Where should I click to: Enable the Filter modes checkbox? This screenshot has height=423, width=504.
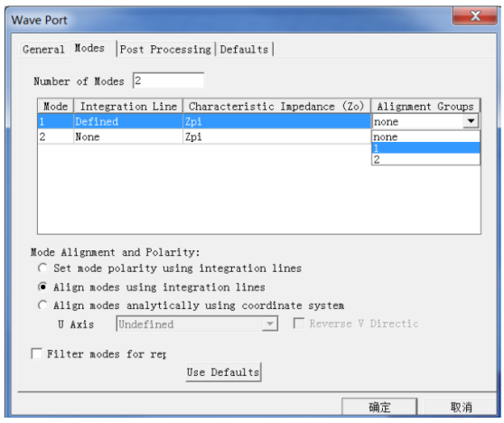click(37, 353)
